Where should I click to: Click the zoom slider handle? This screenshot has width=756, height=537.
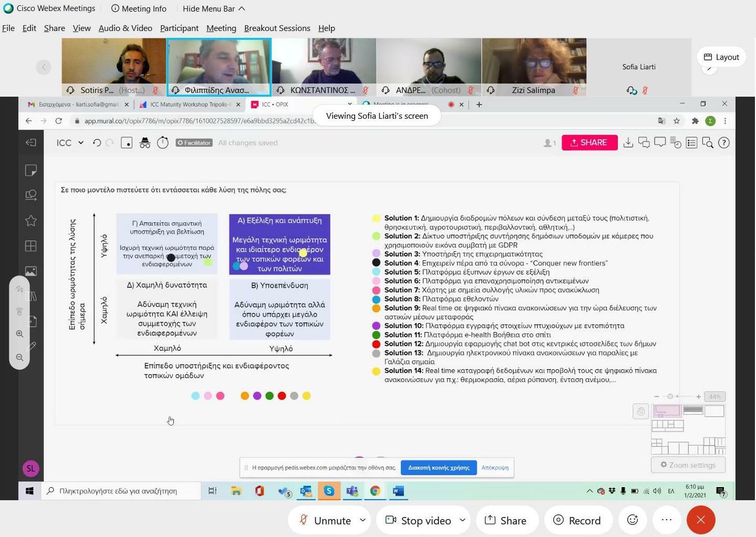(670, 396)
